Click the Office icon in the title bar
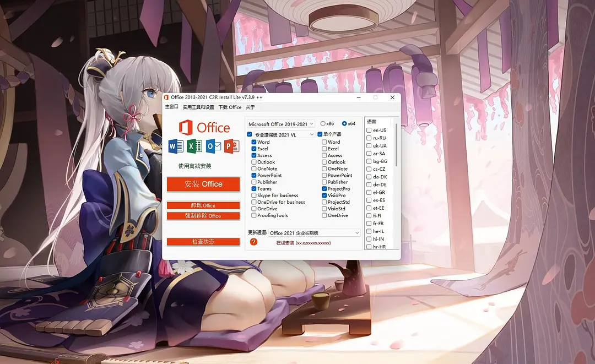Viewport: 595px width, 364px height. pos(166,97)
